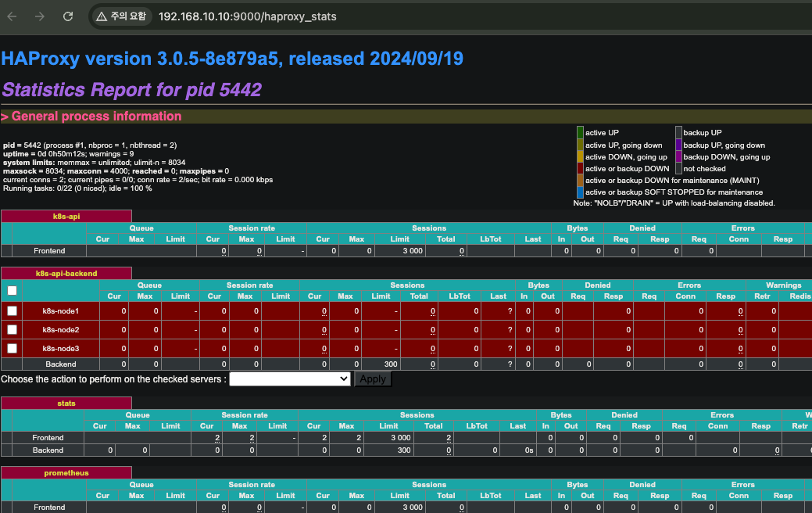Click the k8s-node3 server name

[x=61, y=348]
